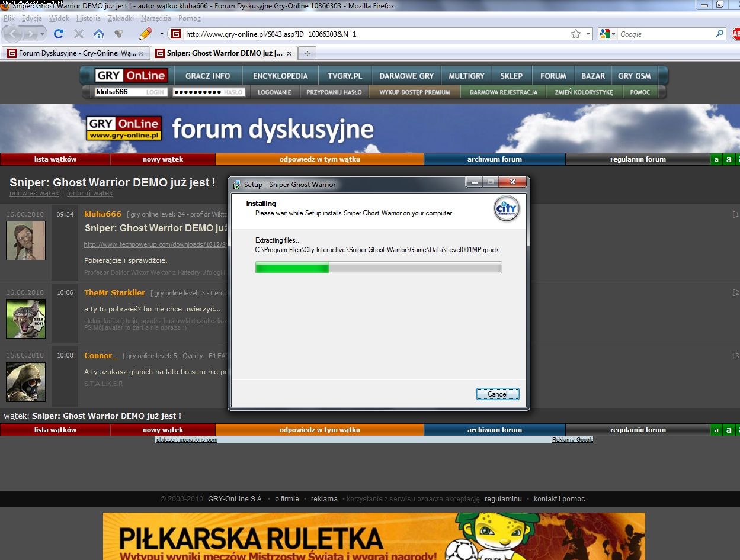Open BAZAR in the site navigation
740x560 pixels.
pyautogui.click(x=593, y=76)
